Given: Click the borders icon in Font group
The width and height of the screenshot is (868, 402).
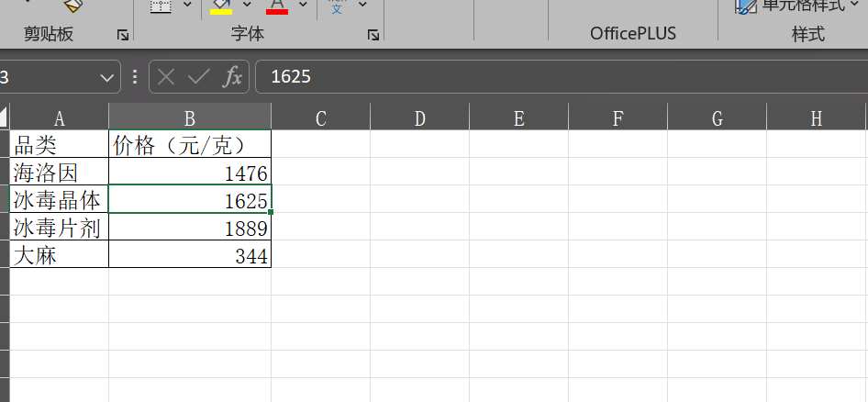Looking at the screenshot, I should click(x=161, y=6).
